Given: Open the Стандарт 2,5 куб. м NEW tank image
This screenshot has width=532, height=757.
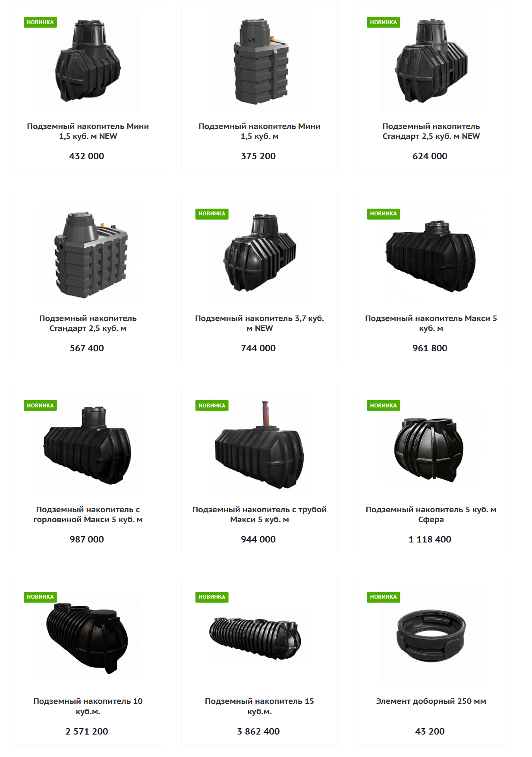Looking at the screenshot, I should [x=431, y=61].
